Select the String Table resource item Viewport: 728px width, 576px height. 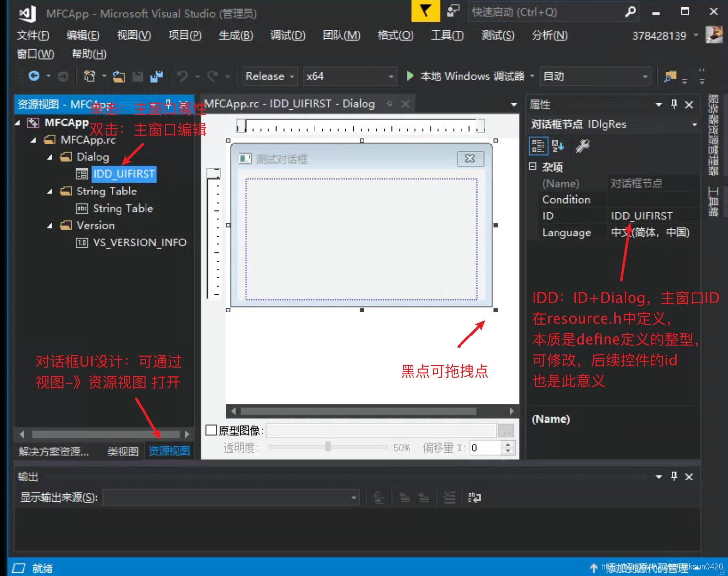coord(123,208)
